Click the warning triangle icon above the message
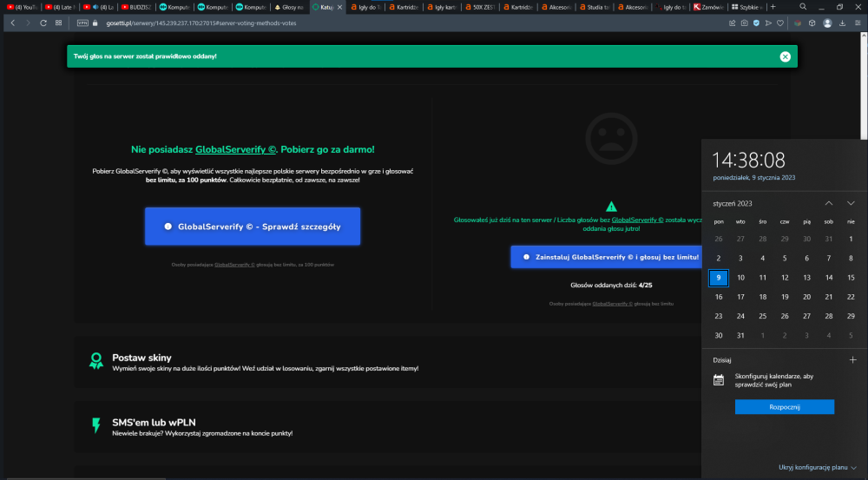This screenshot has height=480, width=868. tap(611, 207)
